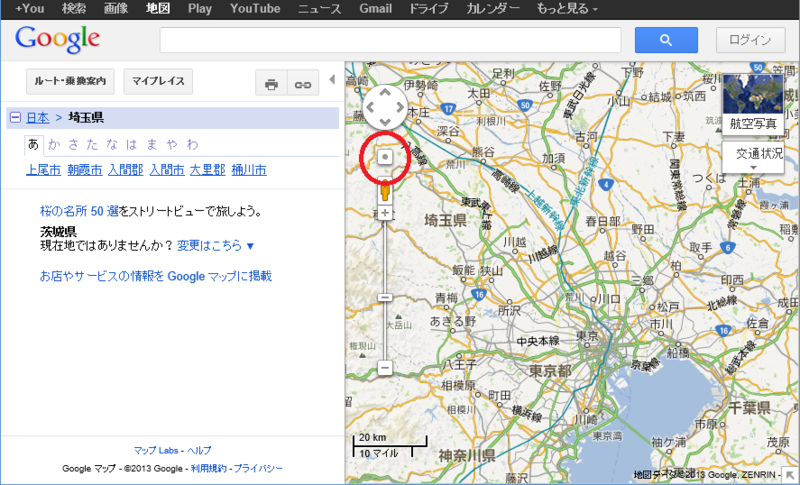Pan map right with the arrow
The height and width of the screenshot is (485, 800).
point(399,108)
